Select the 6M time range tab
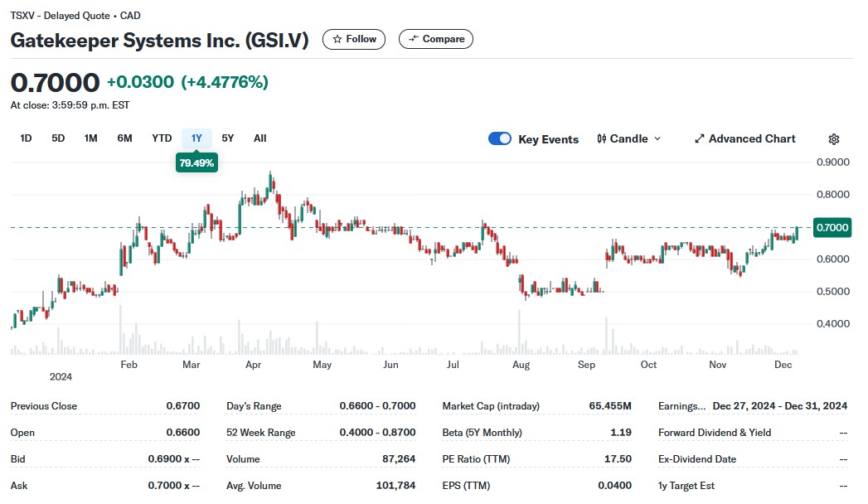The height and width of the screenshot is (504, 868). (x=124, y=138)
